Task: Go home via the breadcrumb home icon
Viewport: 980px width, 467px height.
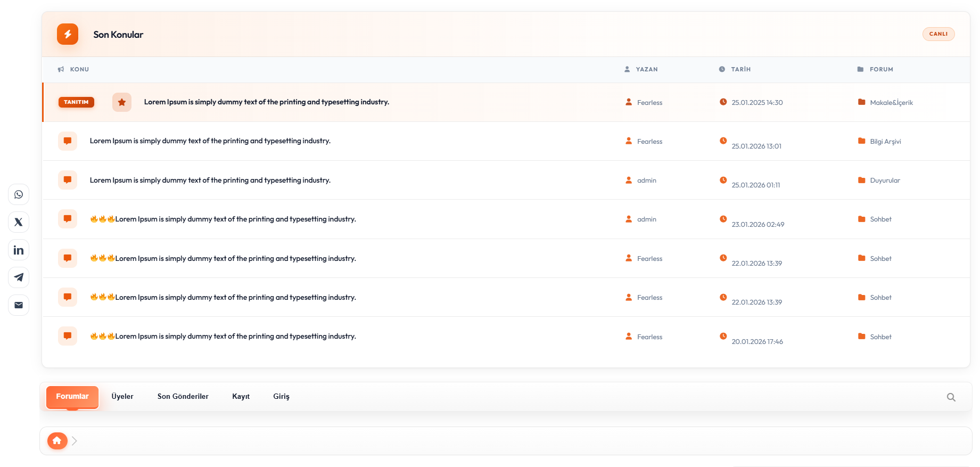Action: point(57,441)
